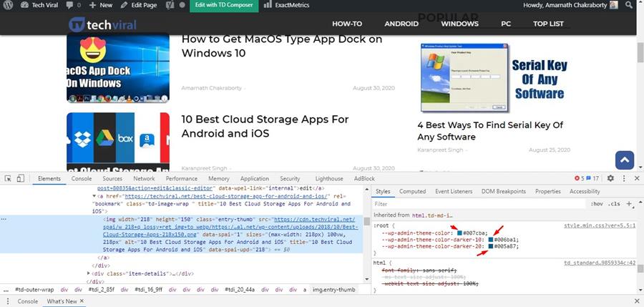Open Howdy Amarnath Chakraborty account menu
644x307 pixels.
click(570, 5)
